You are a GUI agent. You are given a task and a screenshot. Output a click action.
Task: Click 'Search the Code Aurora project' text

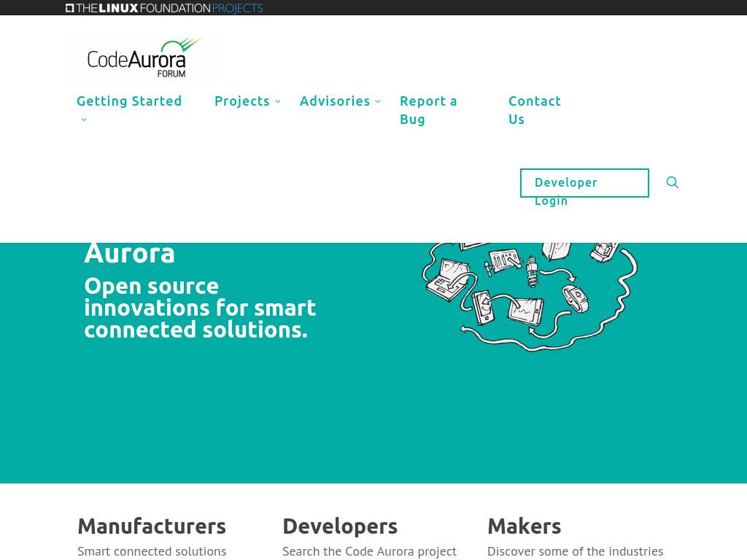370,551
